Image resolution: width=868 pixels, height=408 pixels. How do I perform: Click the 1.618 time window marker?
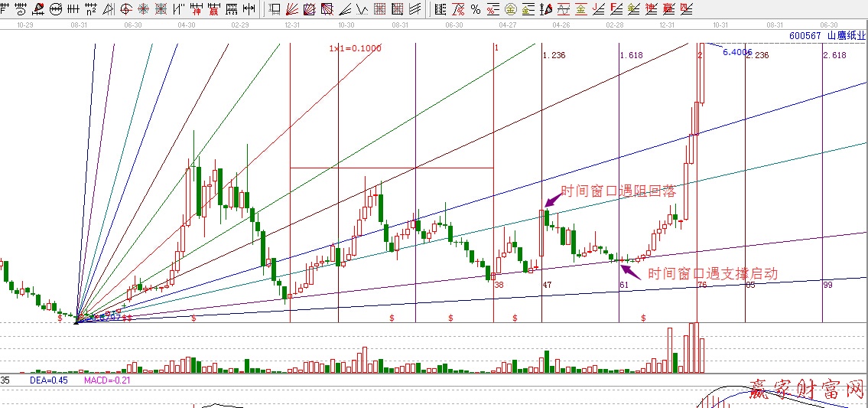coord(631,55)
